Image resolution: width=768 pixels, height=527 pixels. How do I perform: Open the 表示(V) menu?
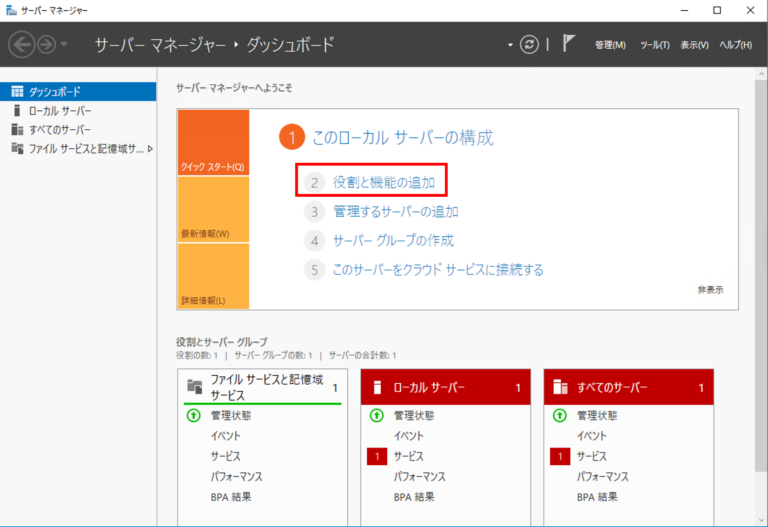point(694,45)
